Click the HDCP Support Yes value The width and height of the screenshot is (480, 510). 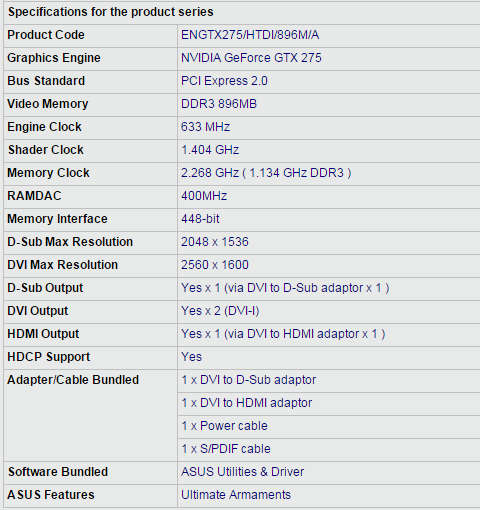(191, 357)
